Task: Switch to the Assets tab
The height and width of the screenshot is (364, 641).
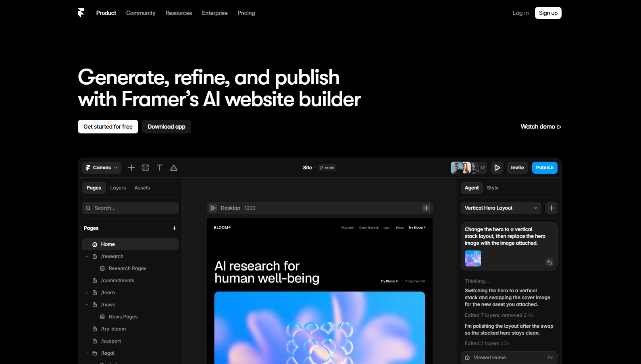Action: coord(142,188)
